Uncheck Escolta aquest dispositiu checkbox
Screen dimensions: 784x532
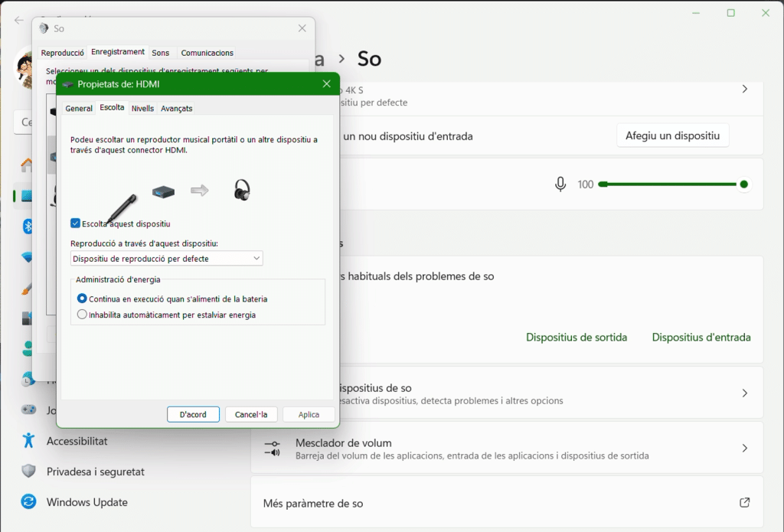(75, 224)
